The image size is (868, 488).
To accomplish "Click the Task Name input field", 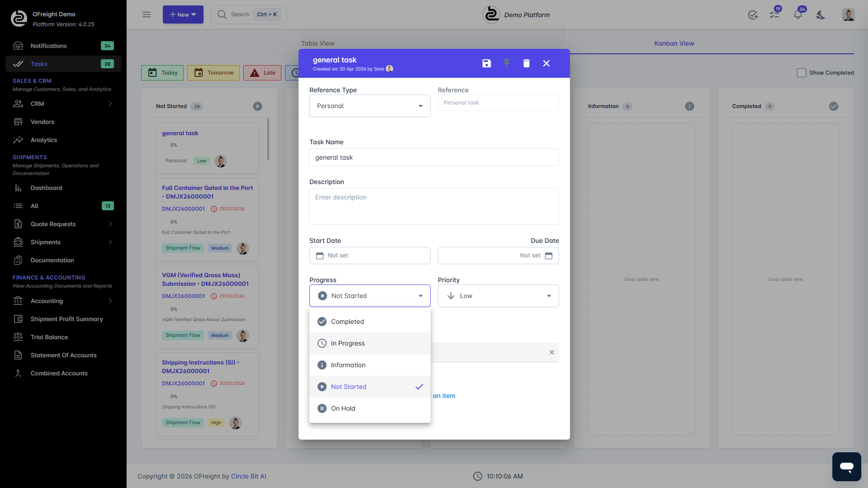I will pyautogui.click(x=434, y=157).
